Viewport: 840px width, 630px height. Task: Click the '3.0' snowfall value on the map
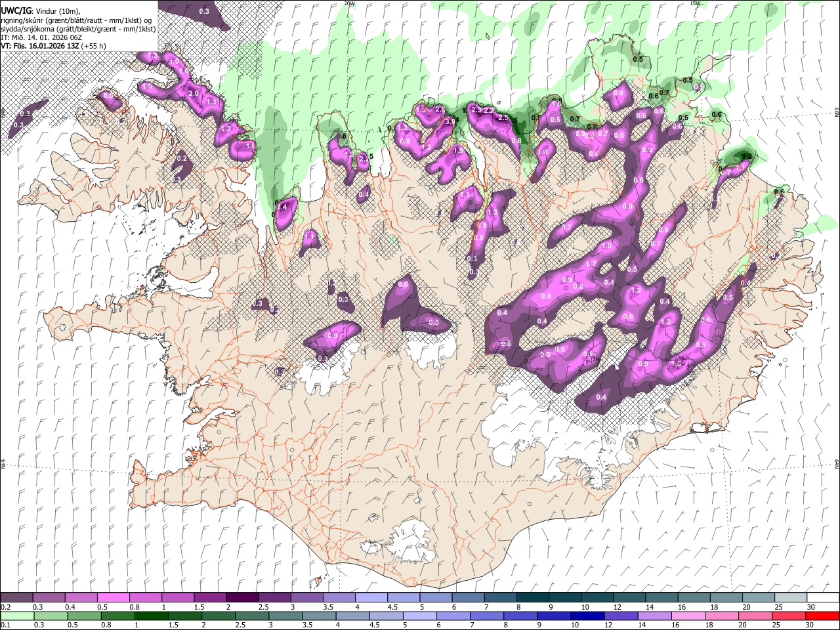point(450,122)
